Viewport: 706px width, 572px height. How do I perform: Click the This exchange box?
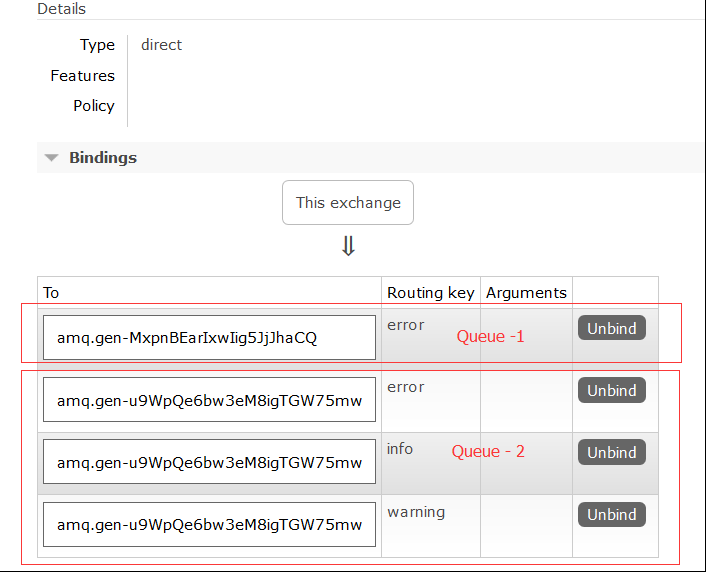coord(348,203)
